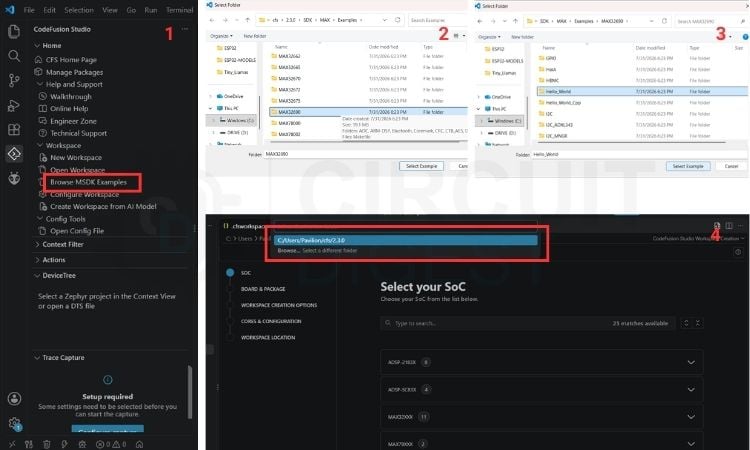750x450 pixels.
Task: Open the Manage gear icon
Action: [x=14, y=423]
